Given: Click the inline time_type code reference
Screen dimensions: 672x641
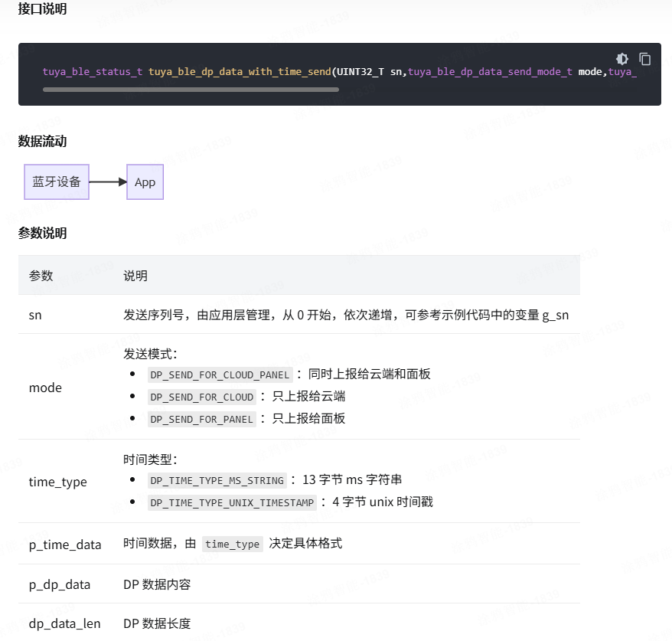Looking at the screenshot, I should 232,544.
